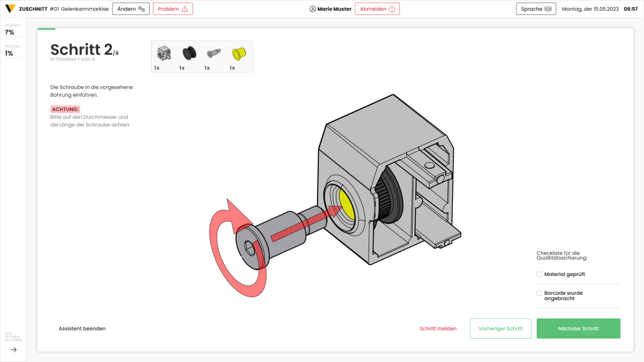Click the Effizienz indicator in sidebar
The image size is (644, 362).
(13, 31)
